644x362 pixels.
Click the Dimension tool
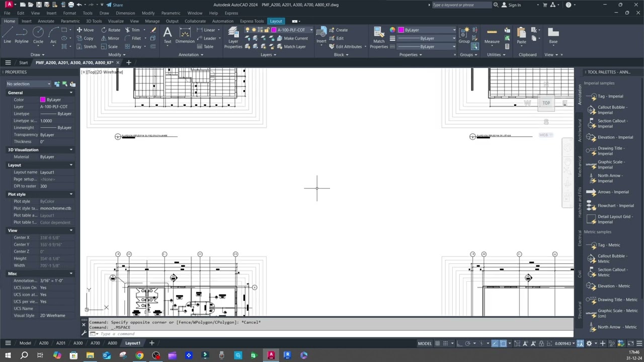[x=185, y=35]
